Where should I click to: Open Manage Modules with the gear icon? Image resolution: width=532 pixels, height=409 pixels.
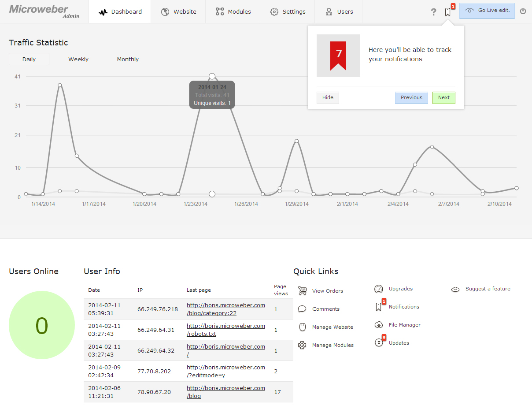tap(302, 345)
